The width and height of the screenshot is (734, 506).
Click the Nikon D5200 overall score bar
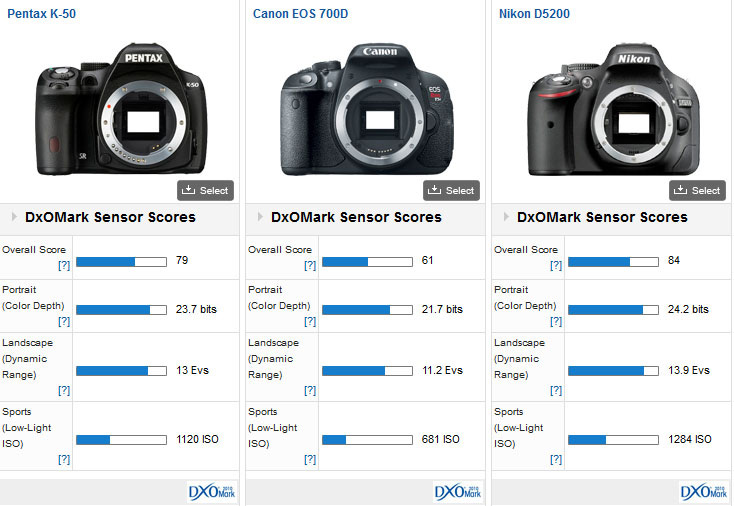point(613,262)
